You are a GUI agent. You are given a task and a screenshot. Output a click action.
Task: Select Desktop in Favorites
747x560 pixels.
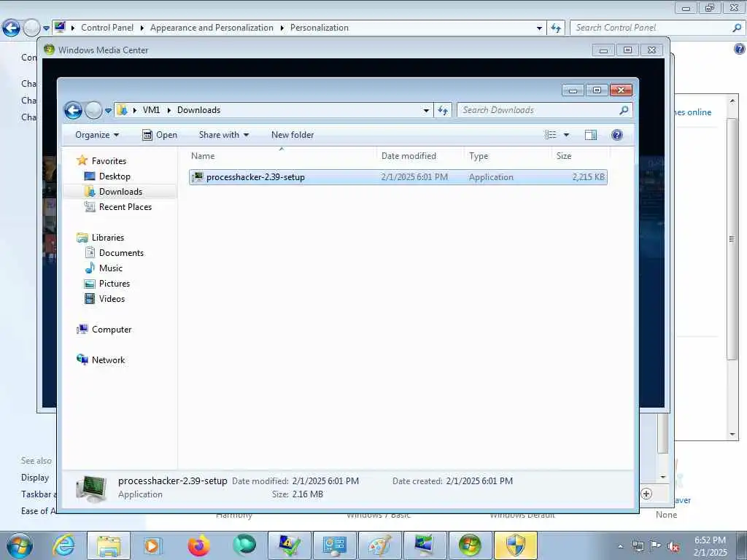(115, 176)
